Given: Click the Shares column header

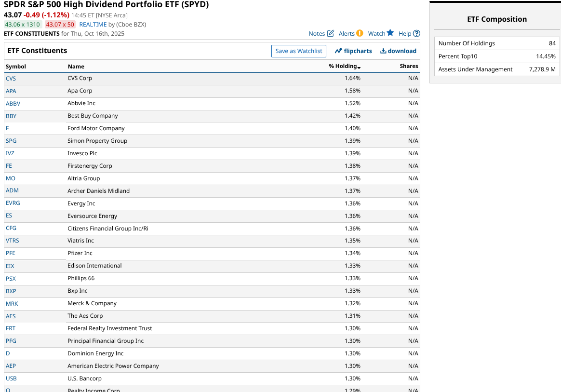Looking at the screenshot, I should point(409,66).
